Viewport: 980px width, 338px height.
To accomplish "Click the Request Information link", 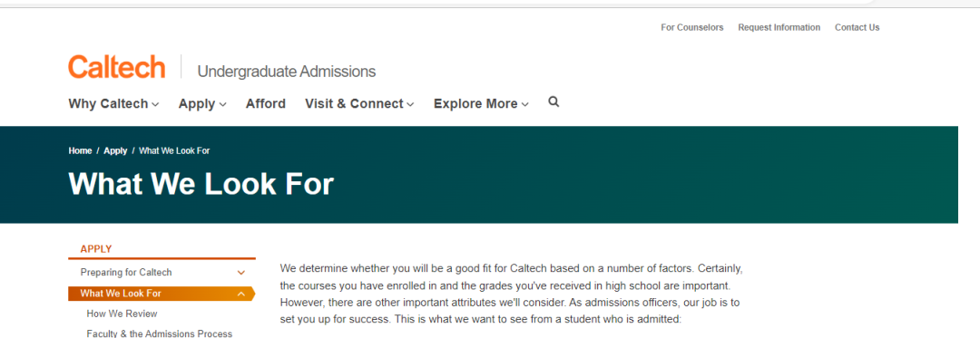I will pyautogui.click(x=779, y=27).
